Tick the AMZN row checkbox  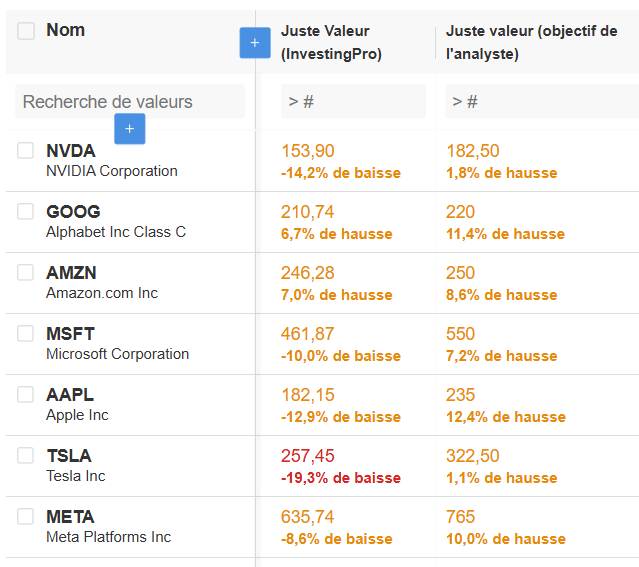click(26, 273)
